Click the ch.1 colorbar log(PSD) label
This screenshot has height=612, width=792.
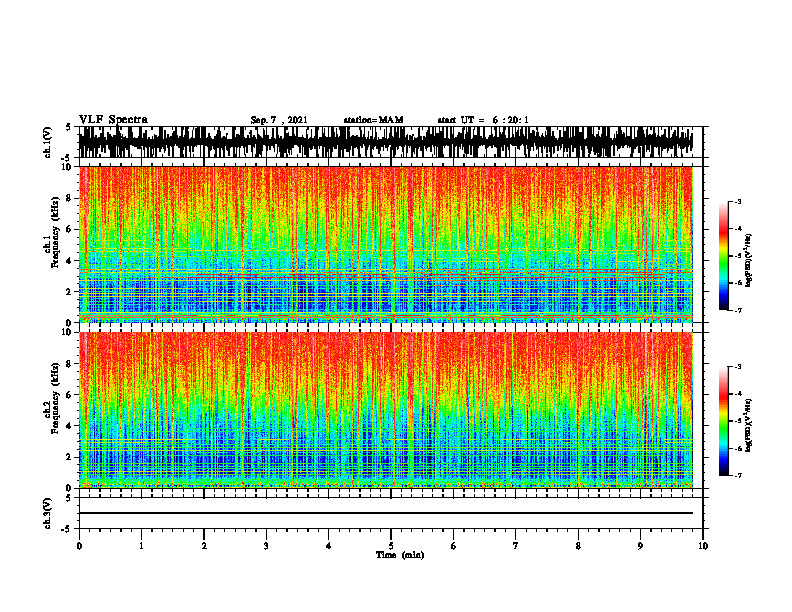(749, 260)
